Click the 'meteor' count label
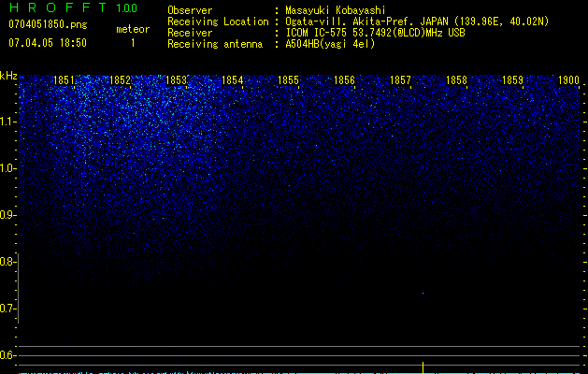The image size is (588, 374). coord(133,29)
